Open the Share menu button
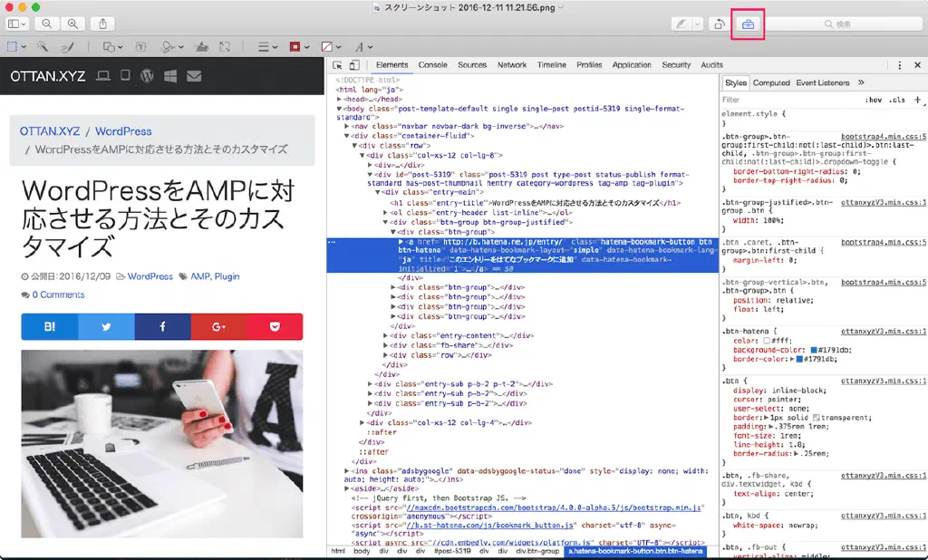This screenshot has width=928, height=560. pos(102,24)
